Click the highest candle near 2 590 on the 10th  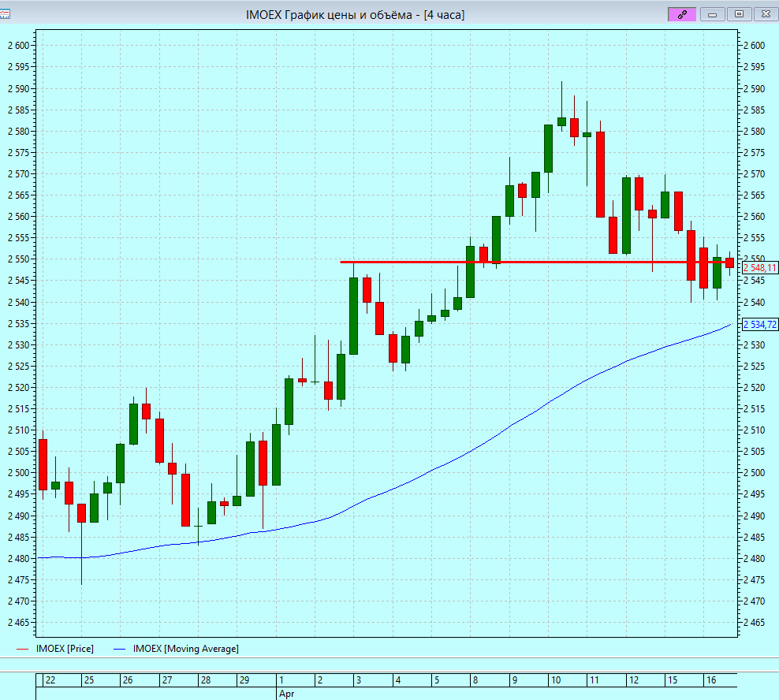(x=562, y=121)
